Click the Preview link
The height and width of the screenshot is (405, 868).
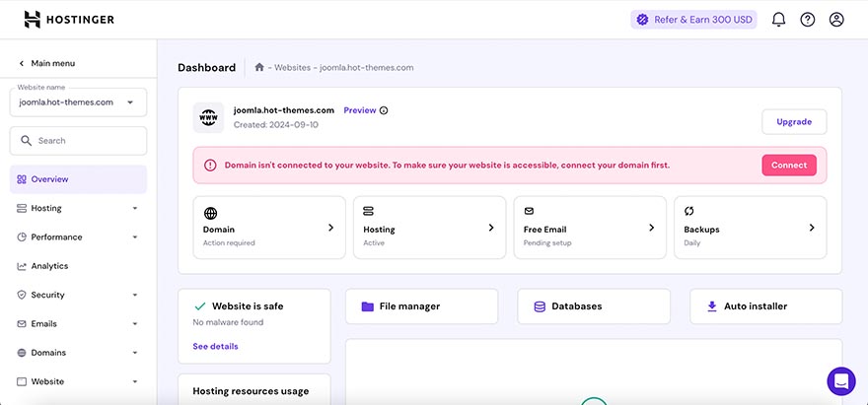pyautogui.click(x=360, y=110)
